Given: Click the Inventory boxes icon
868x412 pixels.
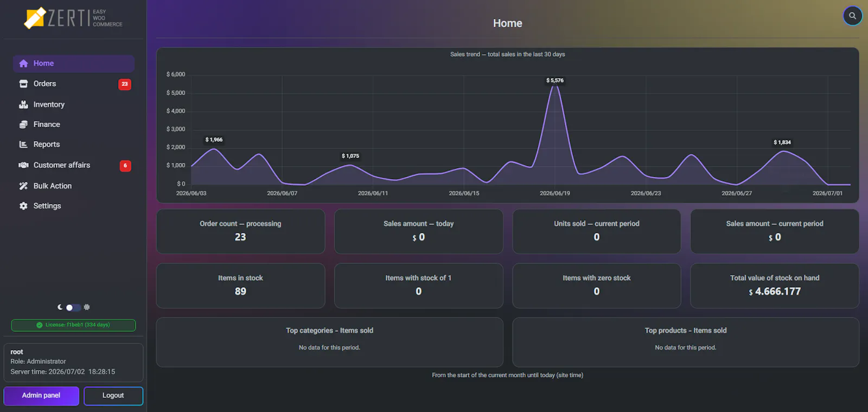Looking at the screenshot, I should point(23,104).
